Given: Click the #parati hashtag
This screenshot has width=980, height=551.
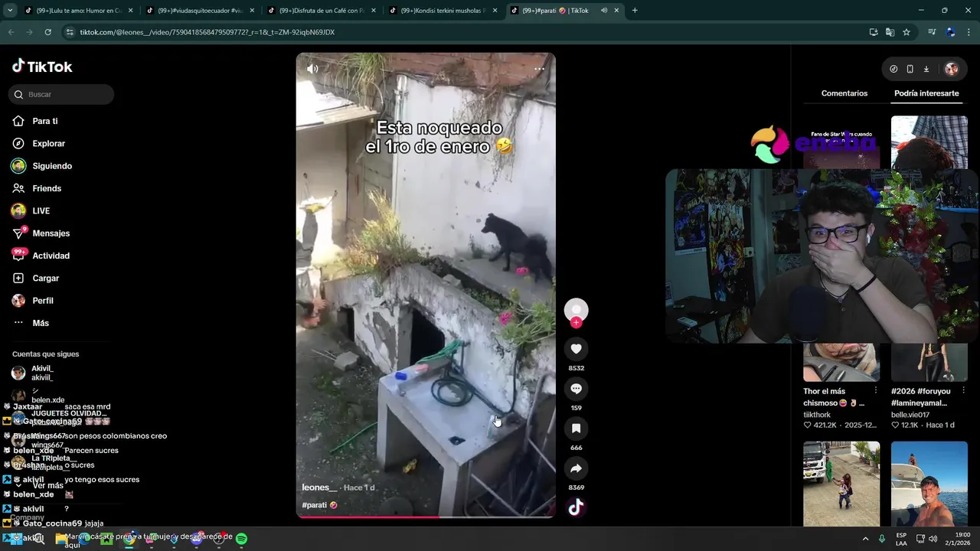Looking at the screenshot, I should pos(315,505).
